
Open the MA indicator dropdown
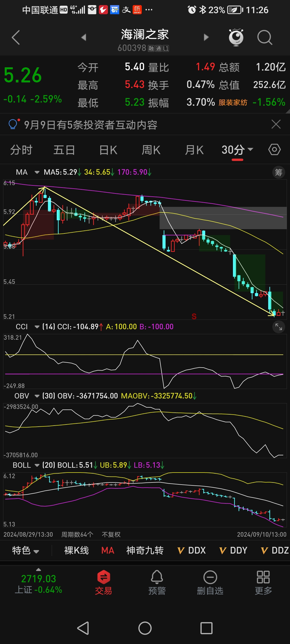tap(27, 172)
